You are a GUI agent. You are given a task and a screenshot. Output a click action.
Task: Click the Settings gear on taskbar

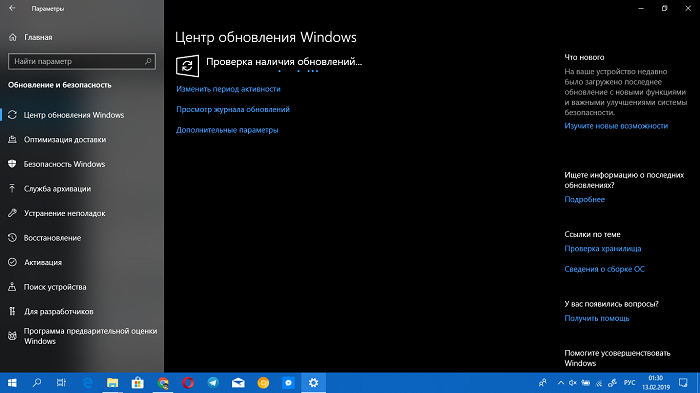313,383
